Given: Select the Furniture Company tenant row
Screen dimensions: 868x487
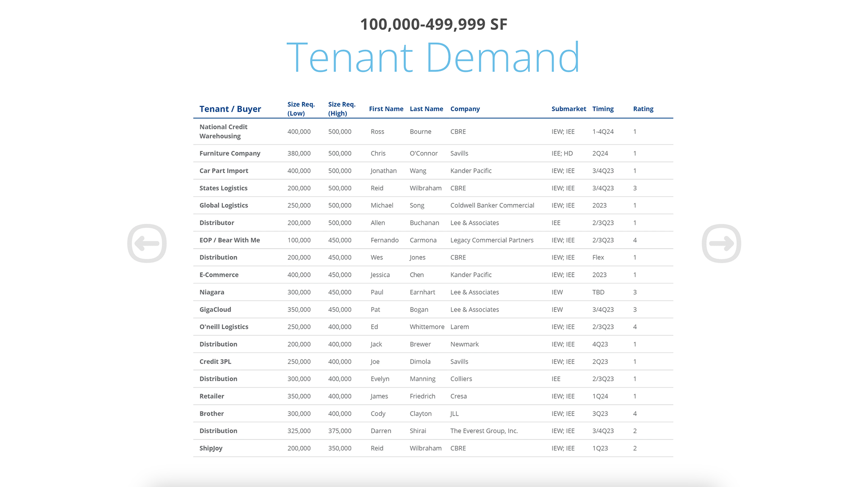Looking at the screenshot, I should 433,153.
